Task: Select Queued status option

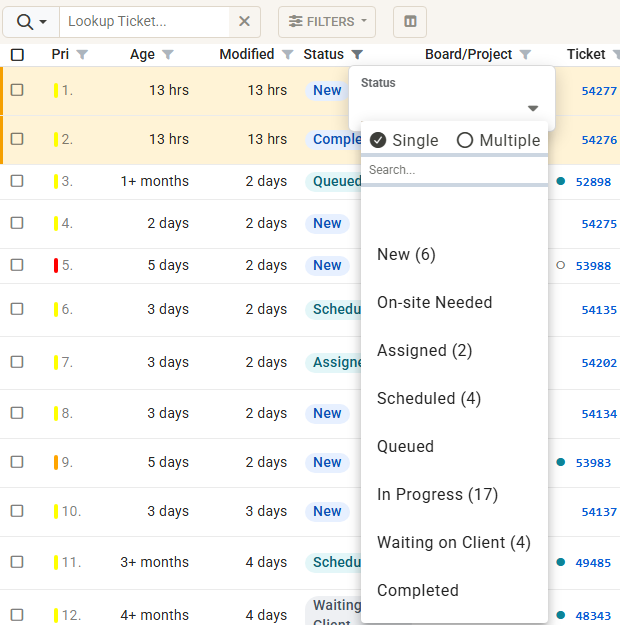Action: click(455, 446)
